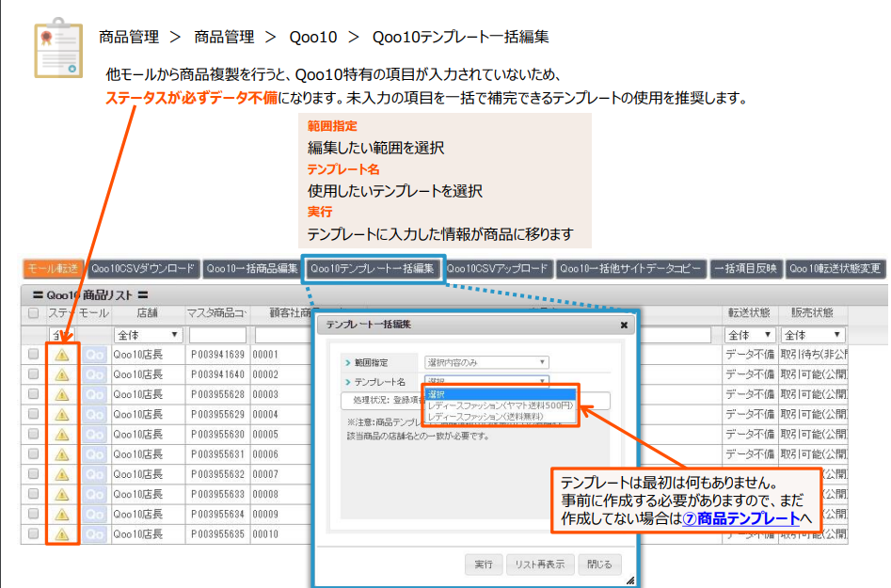Check the box in row P003955633
The height and width of the screenshot is (588, 891).
pyautogui.click(x=34, y=493)
